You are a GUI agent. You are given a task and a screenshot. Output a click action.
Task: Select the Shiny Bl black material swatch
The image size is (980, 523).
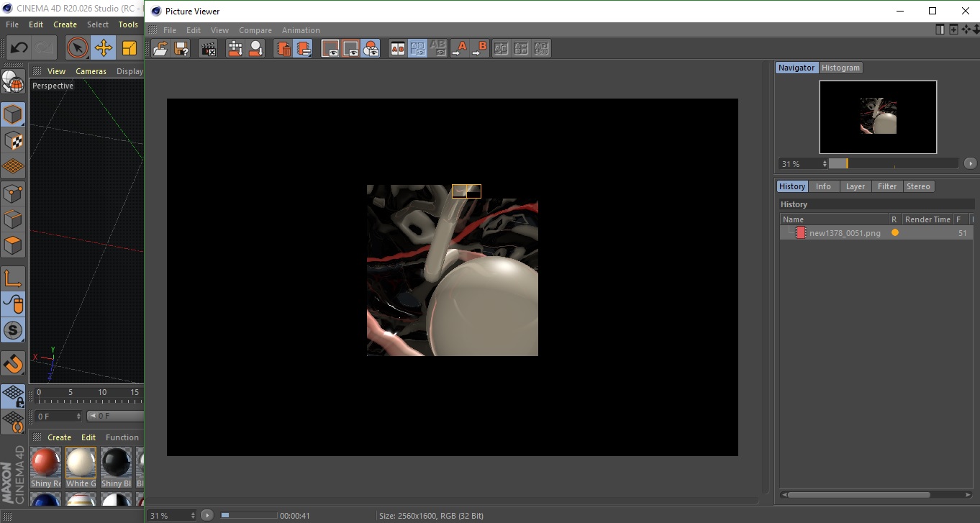tap(116, 463)
